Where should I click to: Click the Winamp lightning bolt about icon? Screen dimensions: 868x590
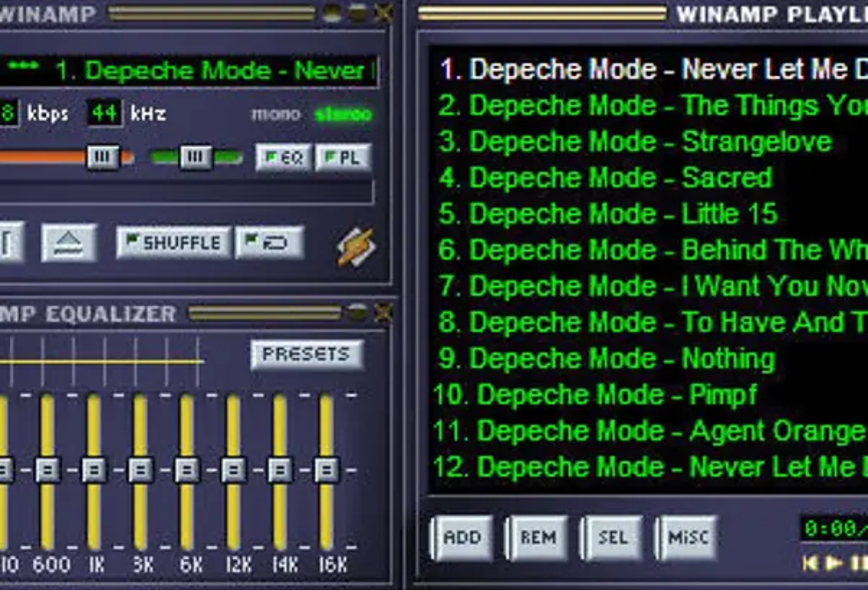[356, 247]
